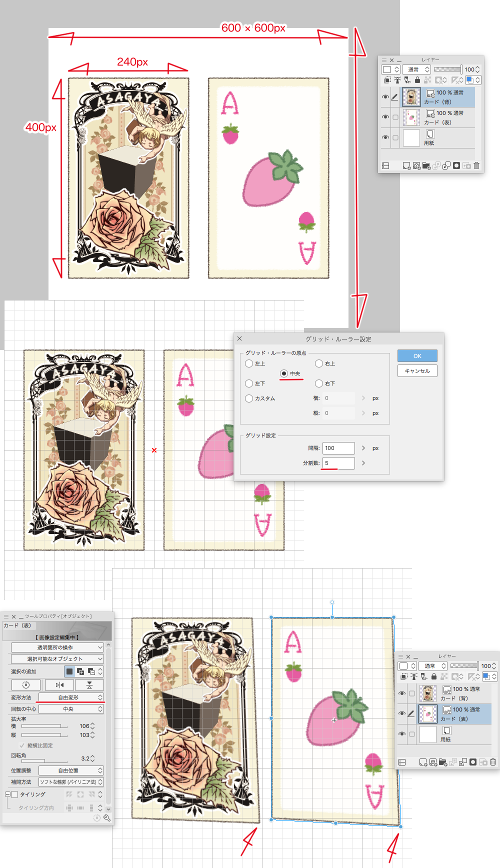Viewport: 500px width, 868px height.
Task: Adjust opacity slider in upper Layer panel
Action: pos(447,69)
